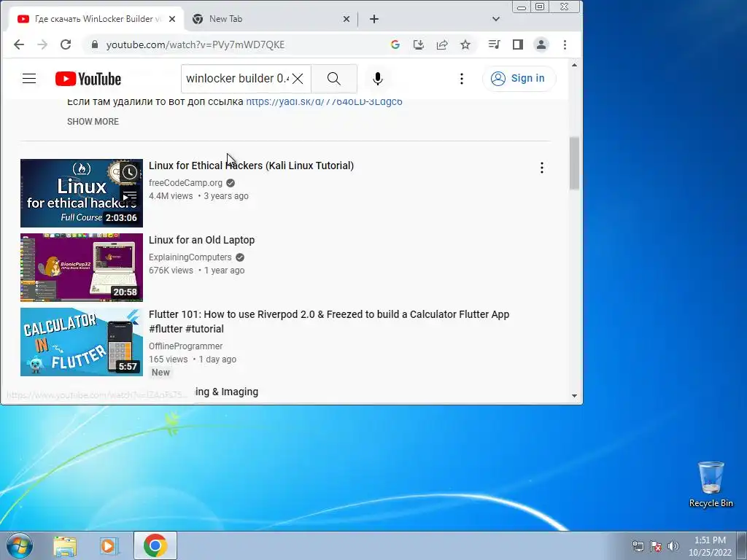
Task: Open options for the Linux for Ethical Hackers video
Action: pos(542,168)
